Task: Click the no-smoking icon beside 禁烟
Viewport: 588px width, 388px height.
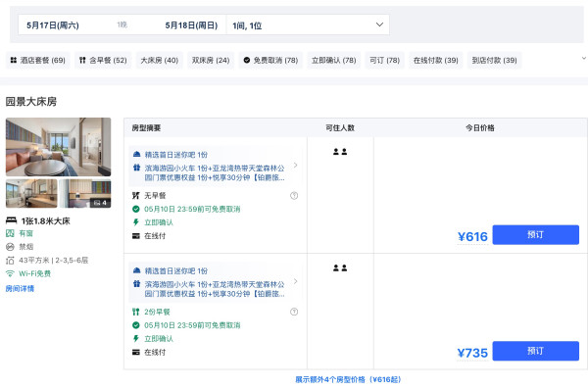Action: 10,247
